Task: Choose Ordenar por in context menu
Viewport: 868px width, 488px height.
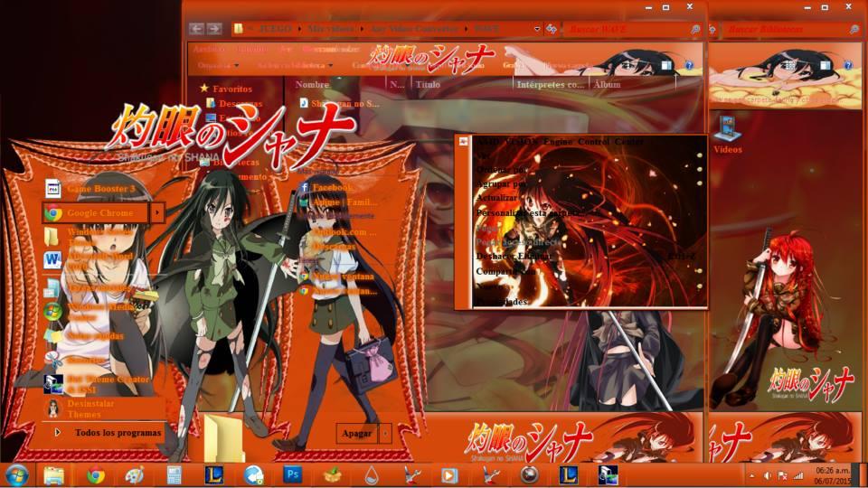Action: pyautogui.click(x=502, y=170)
